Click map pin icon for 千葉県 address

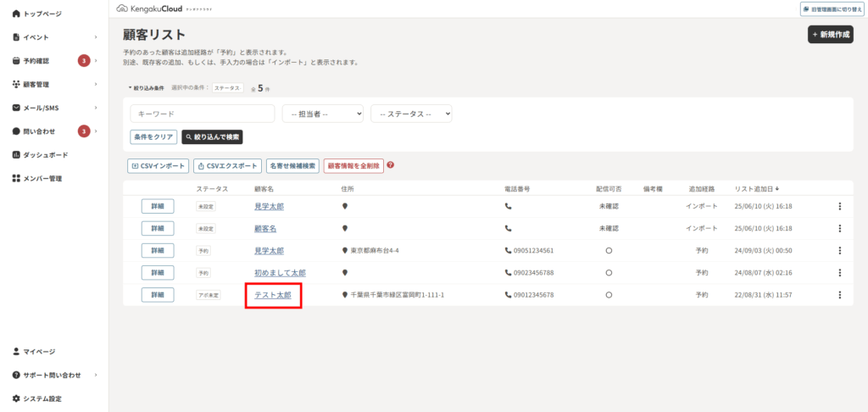[345, 295]
